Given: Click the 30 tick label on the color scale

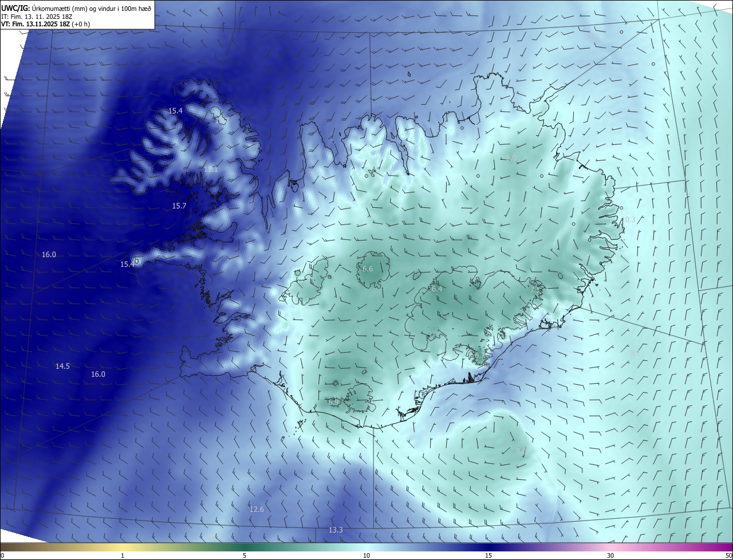Looking at the screenshot, I should pyautogui.click(x=610, y=555).
